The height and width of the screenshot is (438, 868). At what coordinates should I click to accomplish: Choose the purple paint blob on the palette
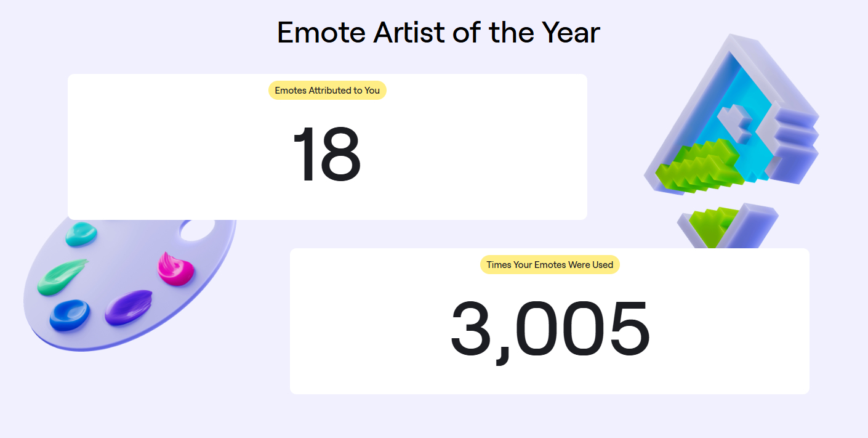(128, 306)
